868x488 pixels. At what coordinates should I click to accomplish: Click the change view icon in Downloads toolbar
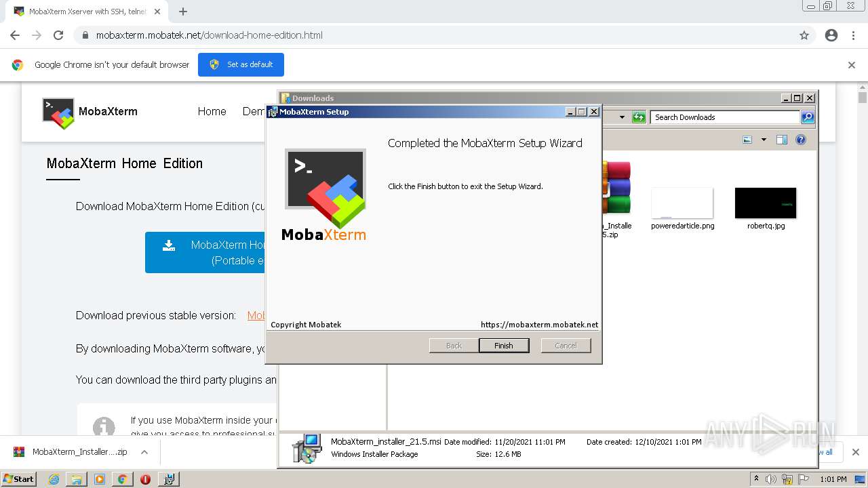(747, 140)
